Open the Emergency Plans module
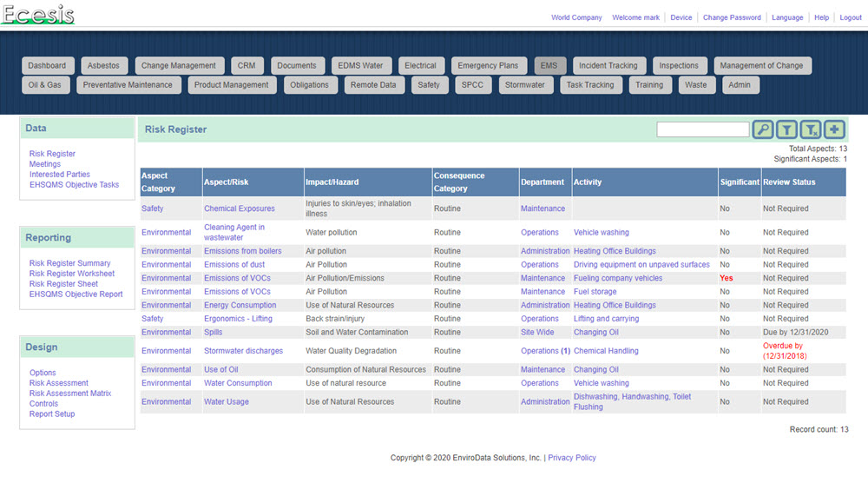 488,65
